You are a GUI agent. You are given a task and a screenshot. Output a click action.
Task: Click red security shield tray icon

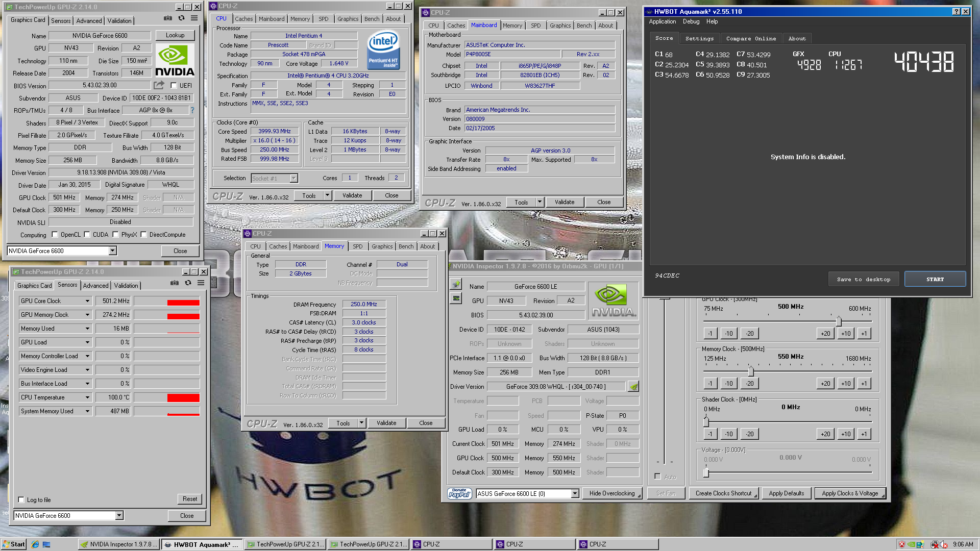click(x=902, y=544)
